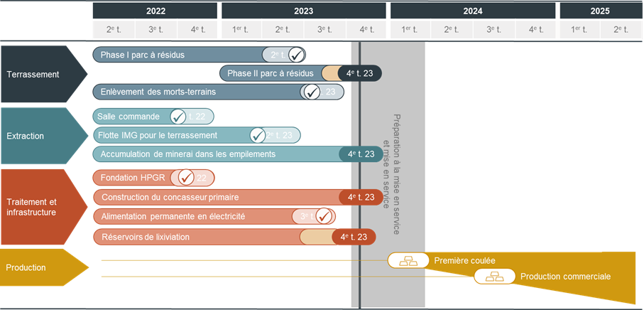Click the 4e t. 23 badge on Phase II
This screenshot has width=644, height=310.
tap(360, 74)
